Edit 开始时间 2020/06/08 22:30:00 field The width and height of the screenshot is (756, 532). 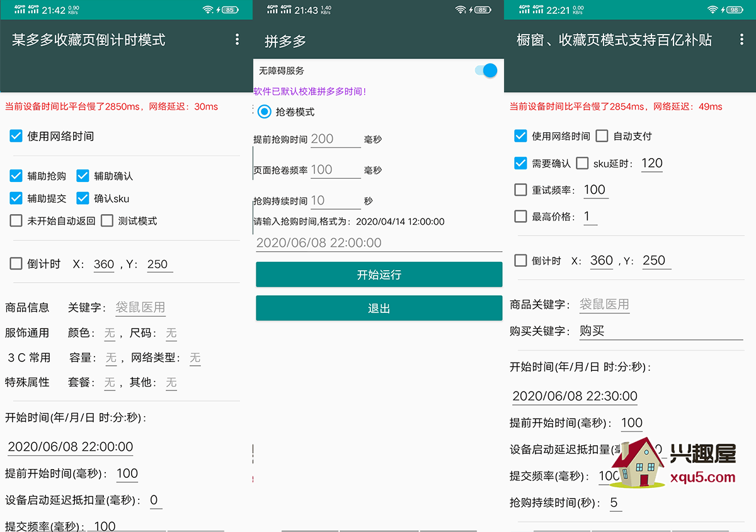pos(575,396)
